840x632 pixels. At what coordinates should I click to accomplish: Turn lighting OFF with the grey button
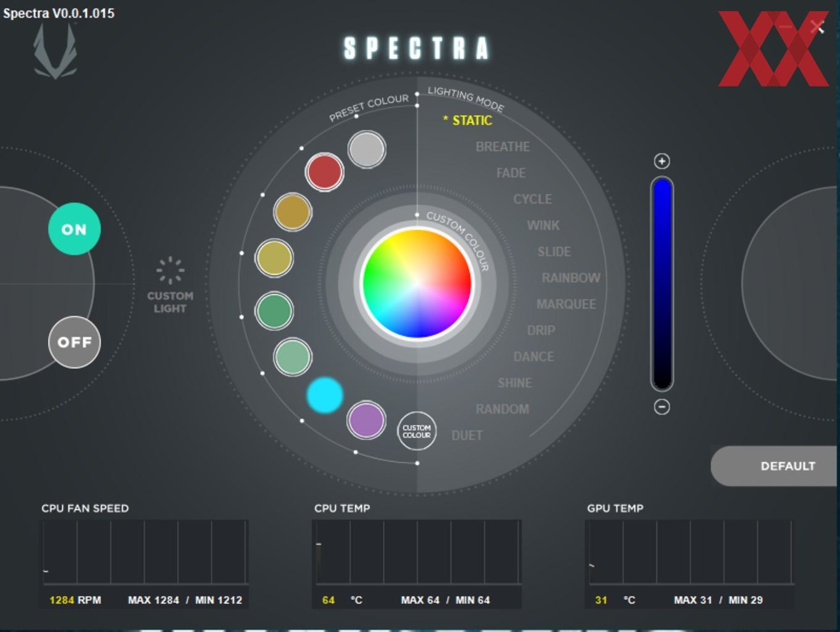(74, 342)
